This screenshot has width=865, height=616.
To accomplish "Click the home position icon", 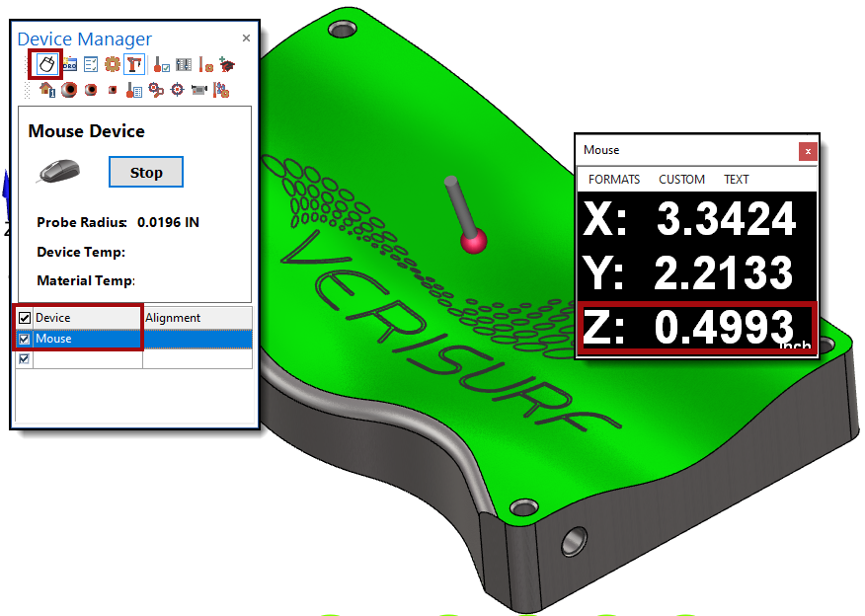I will [47, 89].
